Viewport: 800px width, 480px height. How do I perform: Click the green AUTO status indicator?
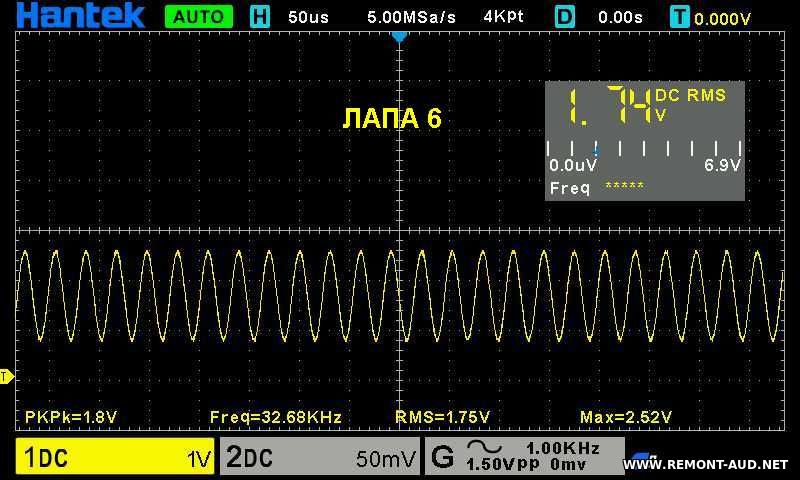click(199, 17)
